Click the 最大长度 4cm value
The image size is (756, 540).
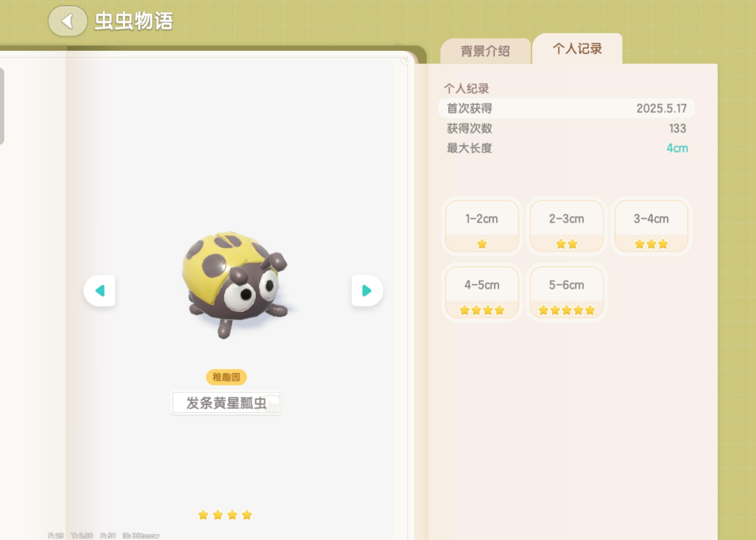677,148
